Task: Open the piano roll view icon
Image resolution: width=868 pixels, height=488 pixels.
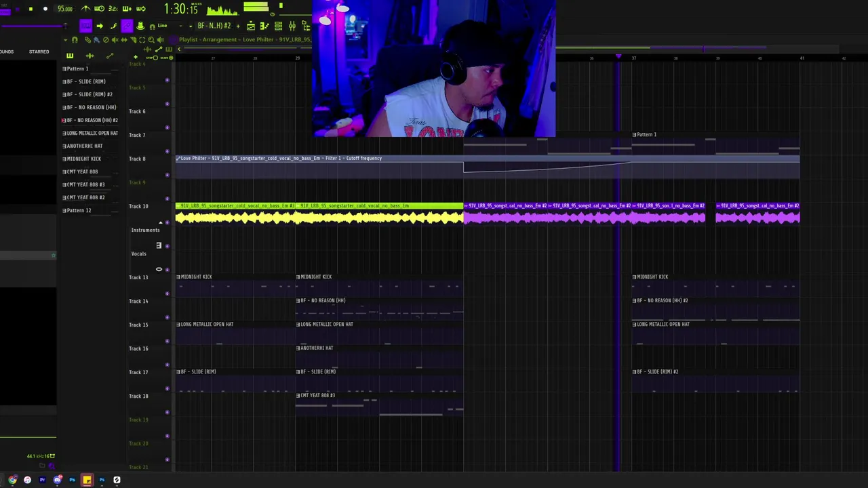Action: [264, 26]
